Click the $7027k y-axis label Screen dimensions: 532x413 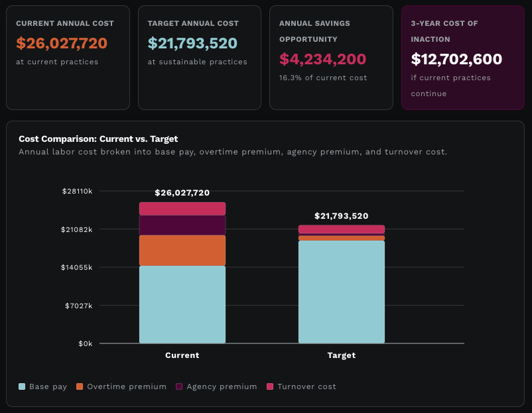coord(79,306)
